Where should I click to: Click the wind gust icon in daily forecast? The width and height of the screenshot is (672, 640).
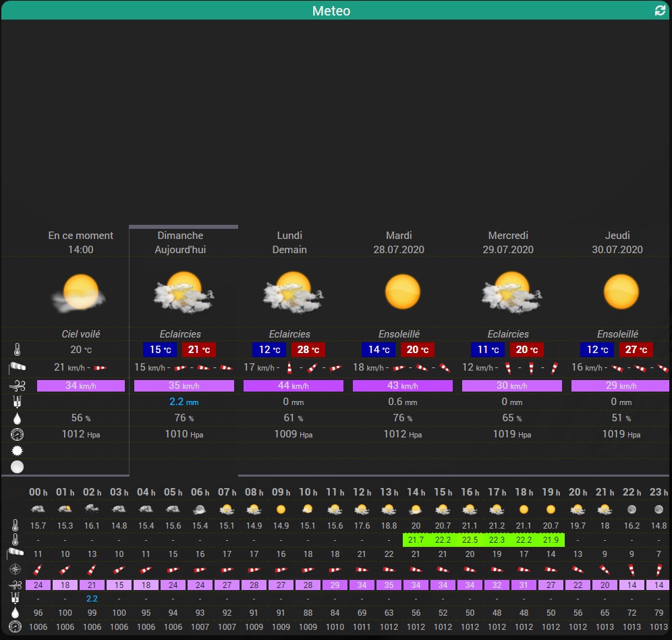17,385
